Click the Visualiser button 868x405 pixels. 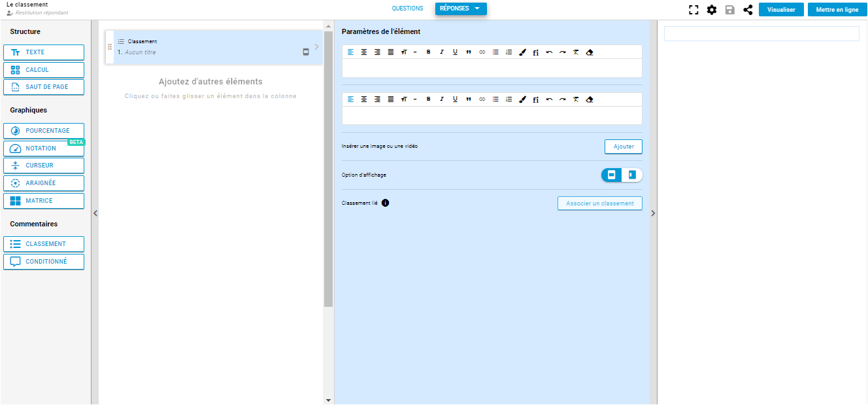(780, 10)
